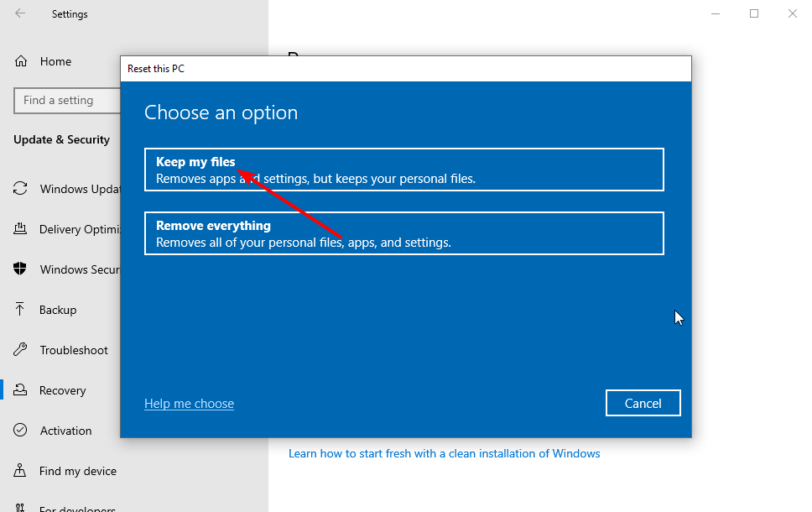Open the clean installation of Windows link
Image resolution: width=812 pixels, height=512 pixels.
(x=444, y=453)
